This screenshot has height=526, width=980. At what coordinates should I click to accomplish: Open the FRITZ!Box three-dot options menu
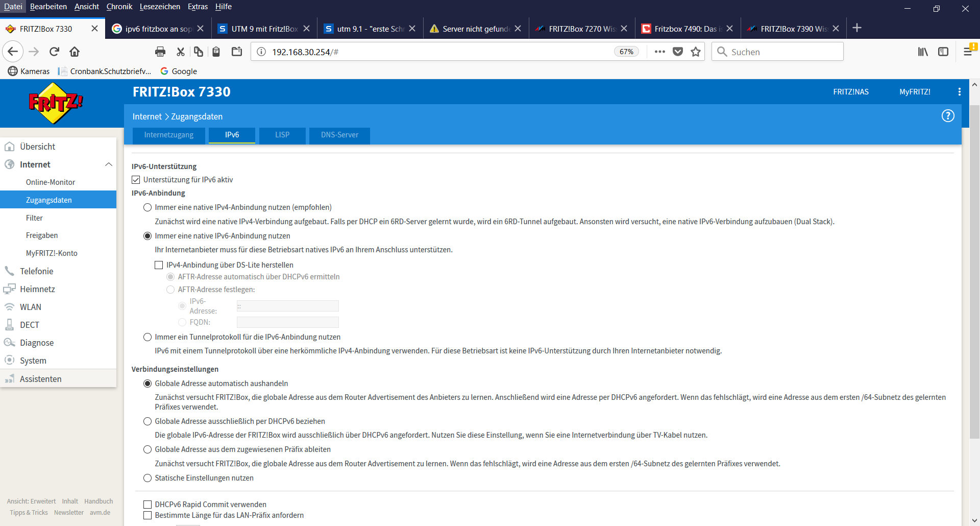pyautogui.click(x=960, y=92)
